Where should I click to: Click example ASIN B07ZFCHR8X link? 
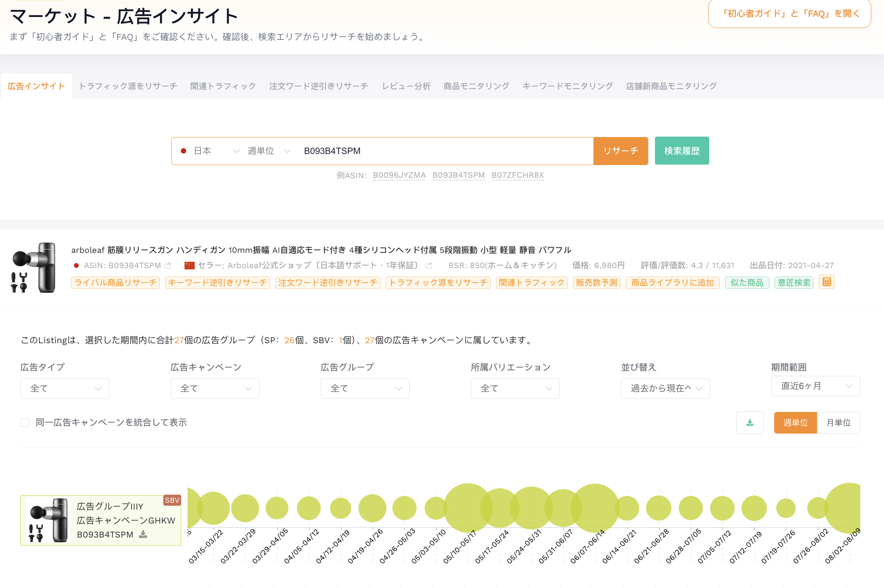click(518, 175)
